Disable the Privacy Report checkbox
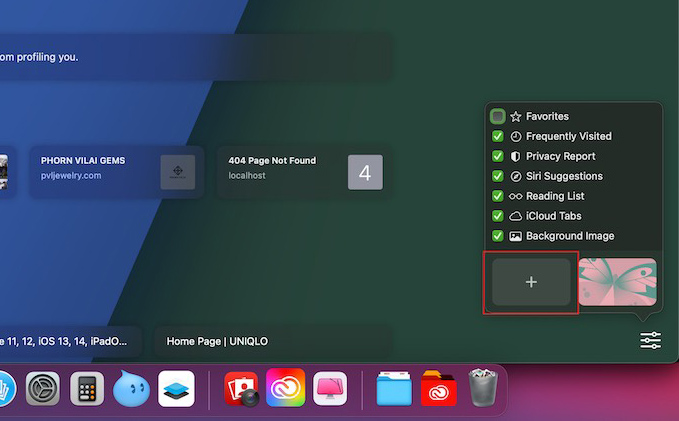The height and width of the screenshot is (421, 679). (x=498, y=156)
